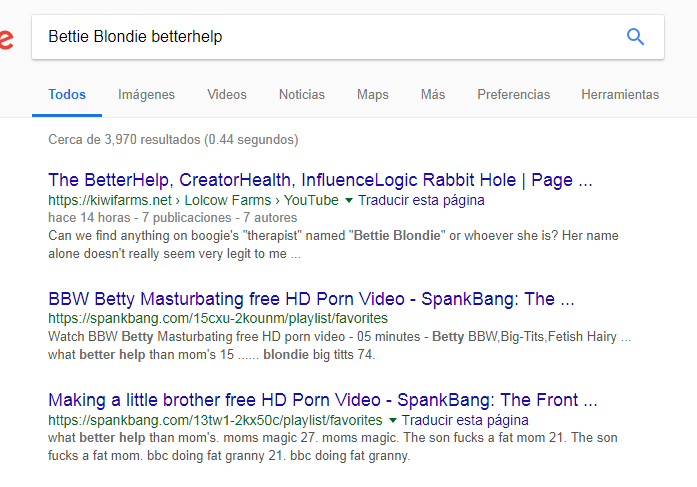Click the spankbang.com/15cxu-2kounm URL text
Screen dimensions: 697x487
(x=218, y=319)
